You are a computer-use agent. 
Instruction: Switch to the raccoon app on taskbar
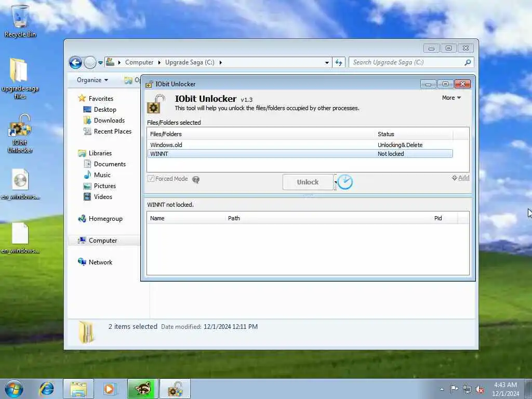143,389
